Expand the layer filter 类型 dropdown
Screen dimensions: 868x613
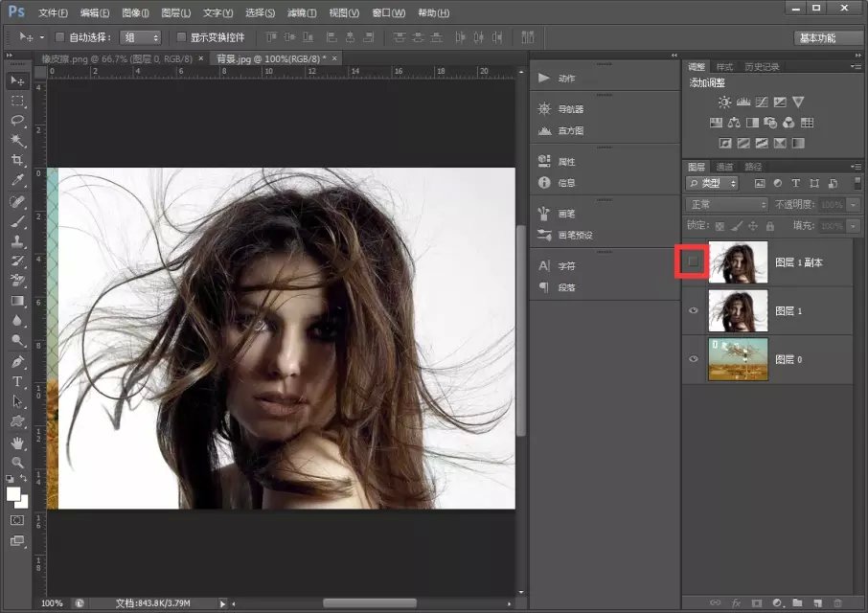click(713, 183)
